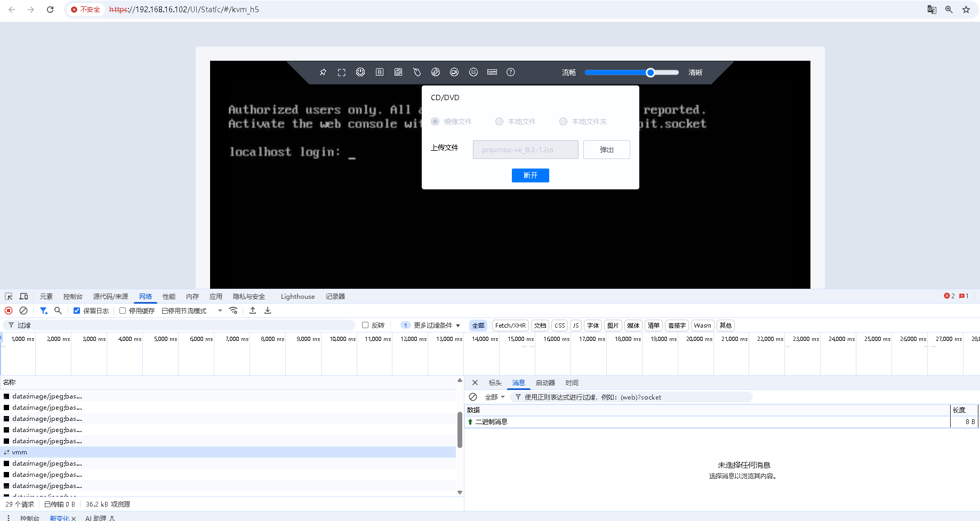Enter fullscreen mode in the KVM viewer
The image size is (980, 521).
[x=341, y=72]
